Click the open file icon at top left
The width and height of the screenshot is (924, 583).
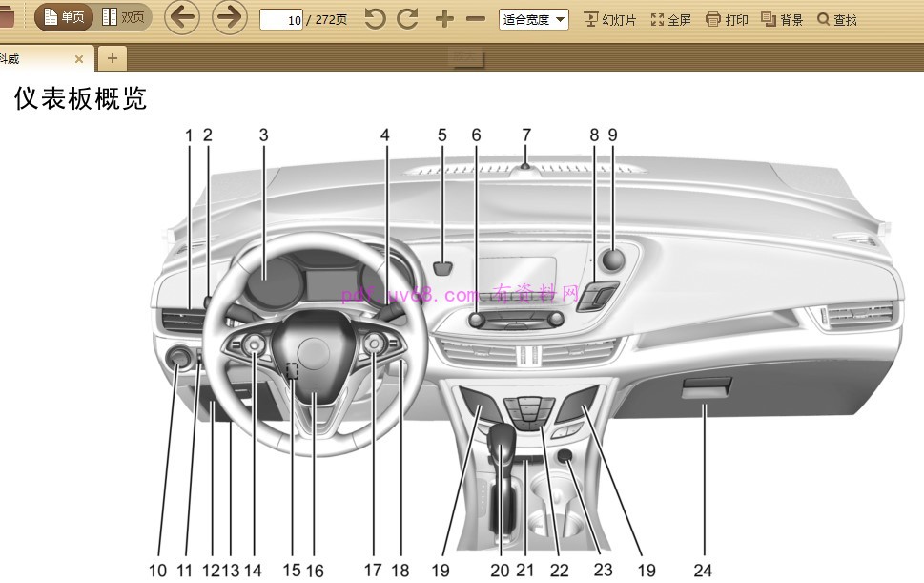6,17
